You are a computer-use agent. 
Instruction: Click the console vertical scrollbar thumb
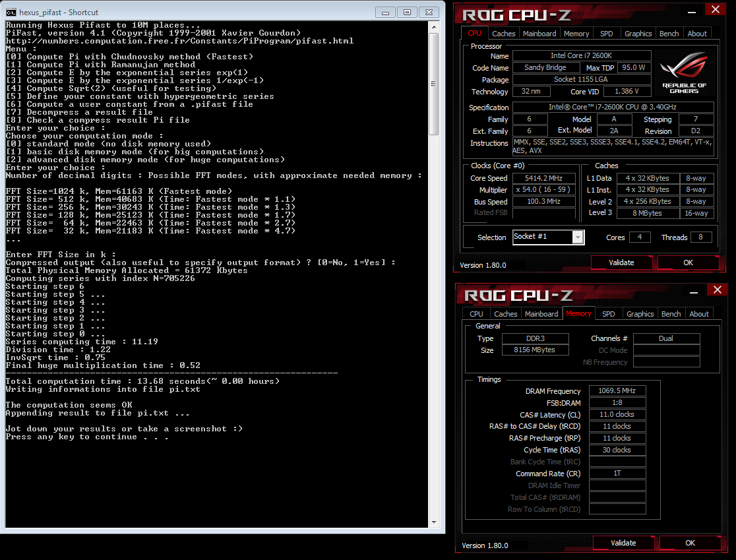(x=434, y=84)
